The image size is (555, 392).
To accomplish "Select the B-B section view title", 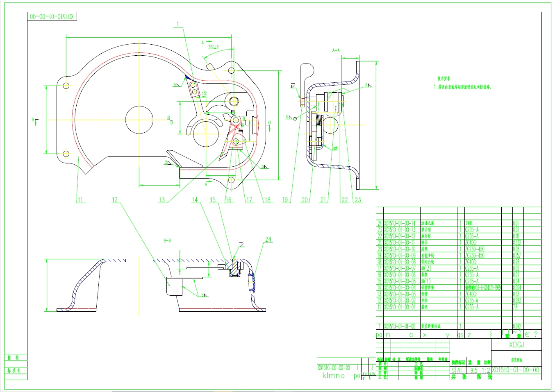I will click(x=167, y=241).
